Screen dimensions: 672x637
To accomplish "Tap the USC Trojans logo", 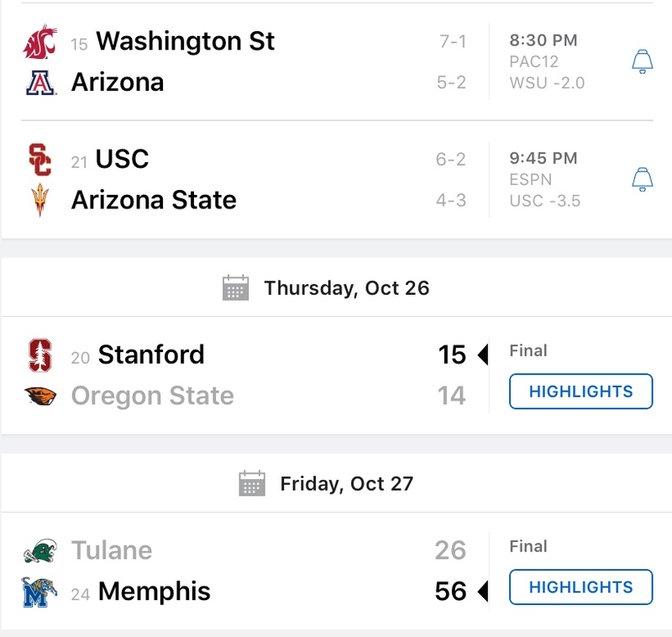I will pyautogui.click(x=39, y=160).
